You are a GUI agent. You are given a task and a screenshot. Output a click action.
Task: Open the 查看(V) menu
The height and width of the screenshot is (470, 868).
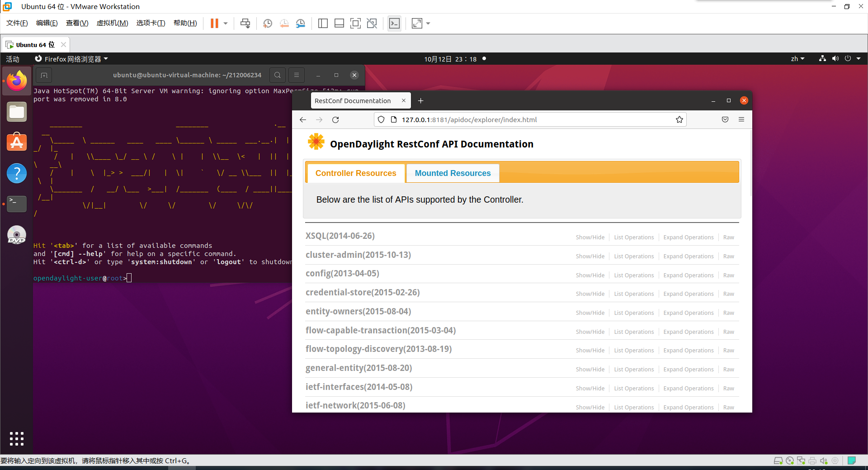77,23
